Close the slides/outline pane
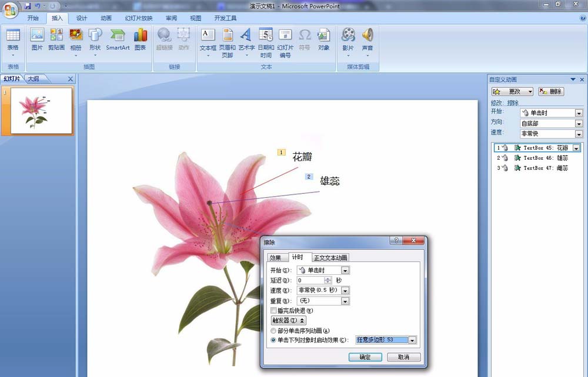The image size is (588, 377). 70,79
